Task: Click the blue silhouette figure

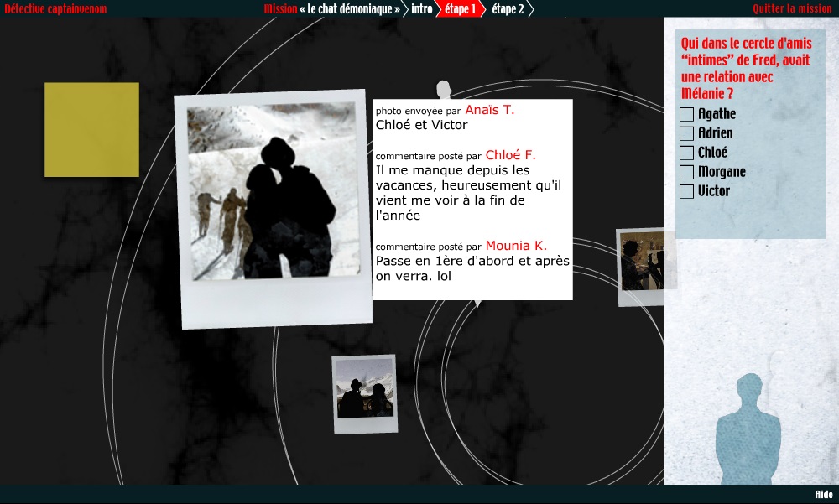Action: pyautogui.click(x=747, y=432)
